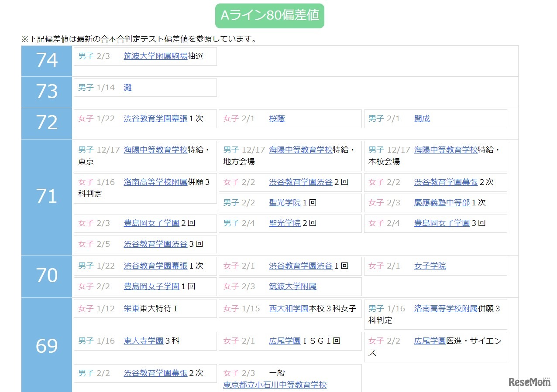
Task: Open the 灘 school link
Action: click(x=127, y=87)
